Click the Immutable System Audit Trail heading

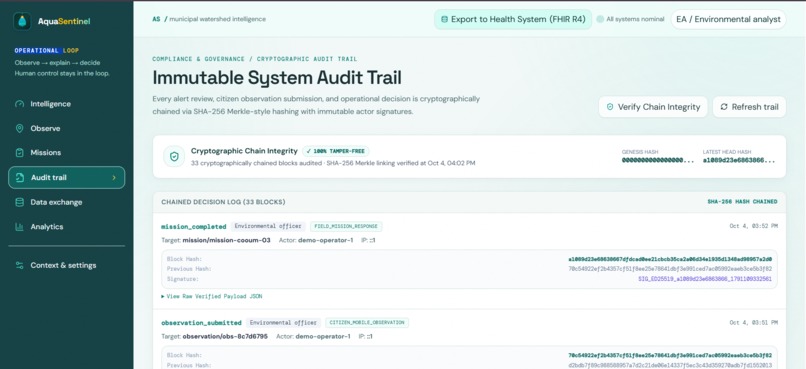277,78
